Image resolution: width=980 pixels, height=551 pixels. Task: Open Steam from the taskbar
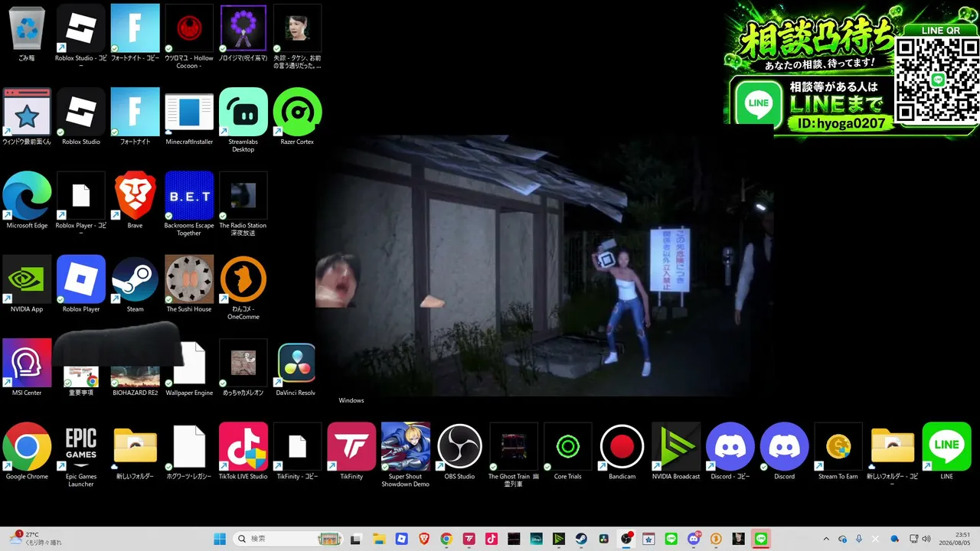(x=581, y=539)
